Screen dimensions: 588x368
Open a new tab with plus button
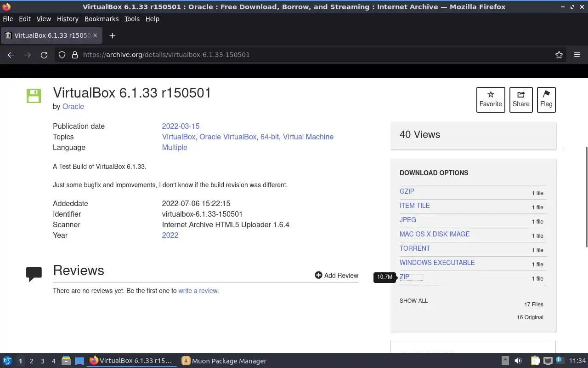tap(112, 35)
